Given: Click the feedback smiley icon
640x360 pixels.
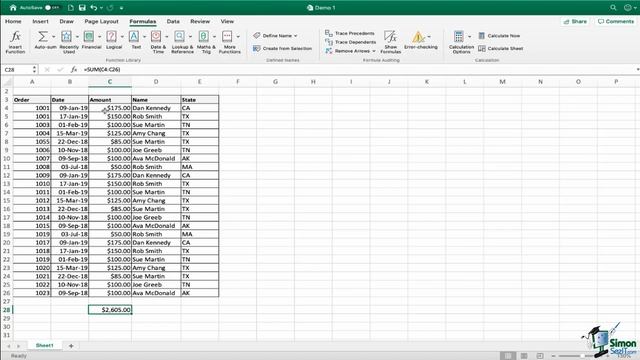Looking at the screenshot, I should pos(628,8).
